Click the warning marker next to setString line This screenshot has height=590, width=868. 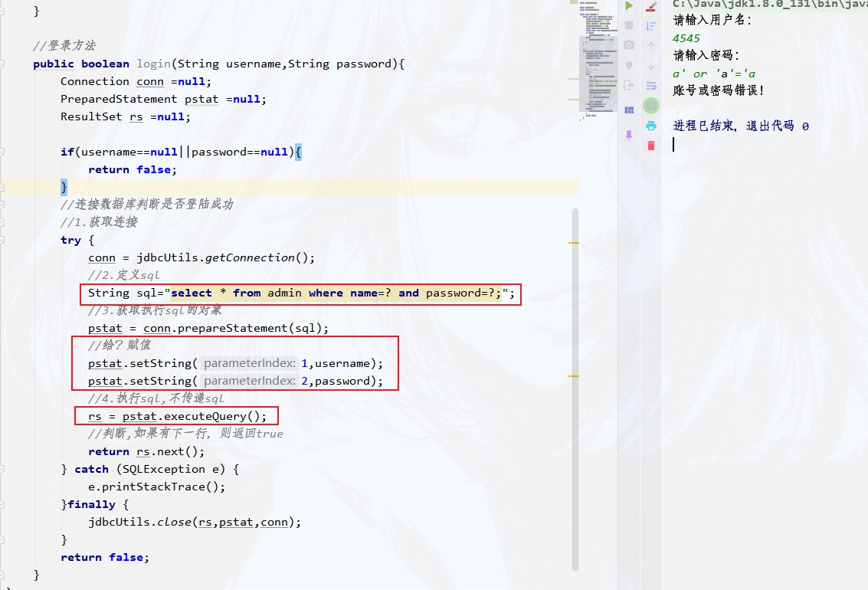tap(573, 376)
